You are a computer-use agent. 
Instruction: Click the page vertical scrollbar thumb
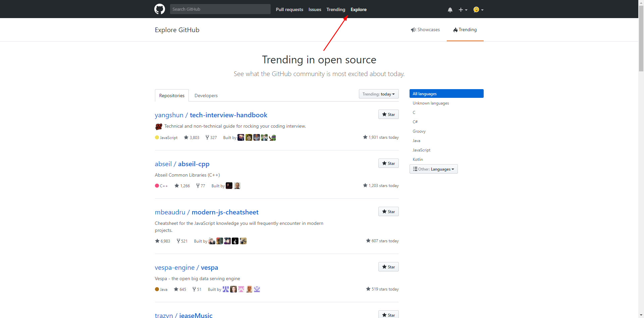(x=641, y=39)
